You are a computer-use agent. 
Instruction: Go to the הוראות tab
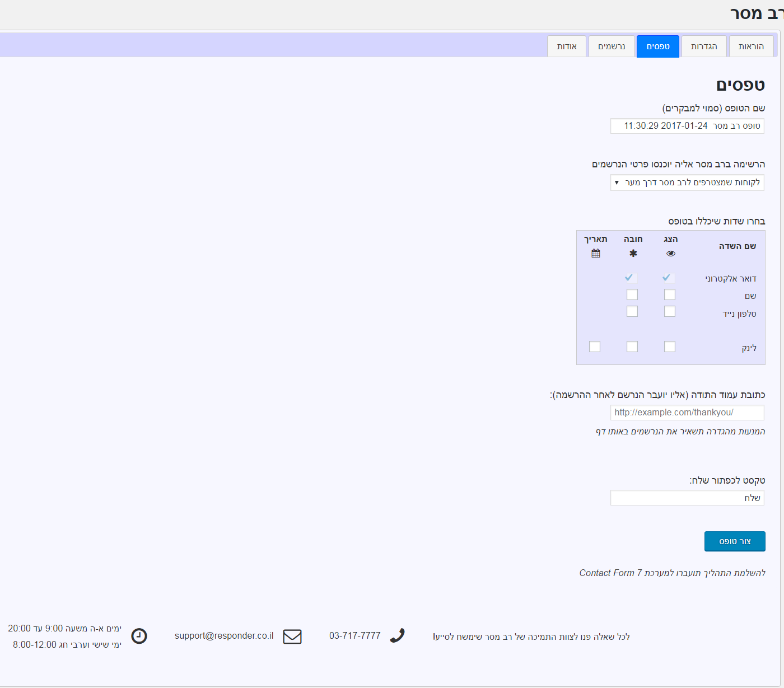pos(751,46)
